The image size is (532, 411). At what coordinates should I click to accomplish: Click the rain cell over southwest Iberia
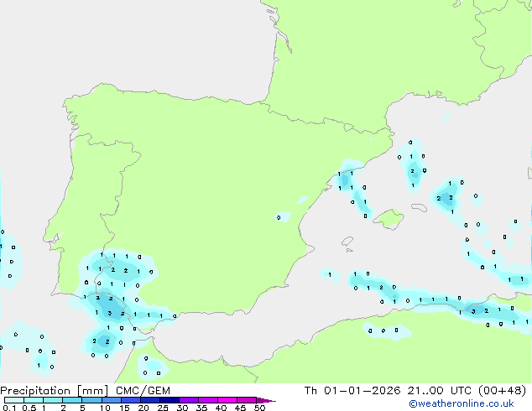pyautogui.click(x=117, y=270)
